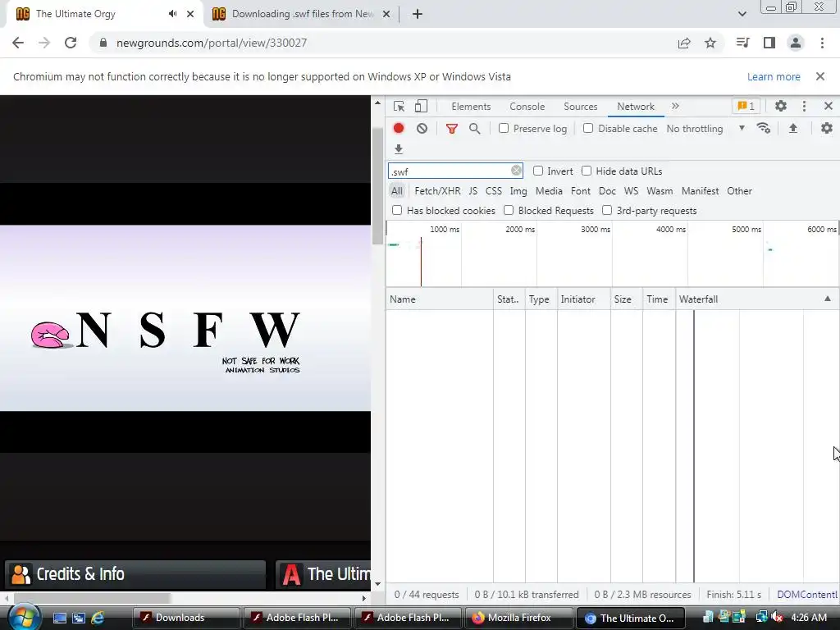The width and height of the screenshot is (840, 630).
Task: Click the browser forward arrow
Action: point(44,43)
